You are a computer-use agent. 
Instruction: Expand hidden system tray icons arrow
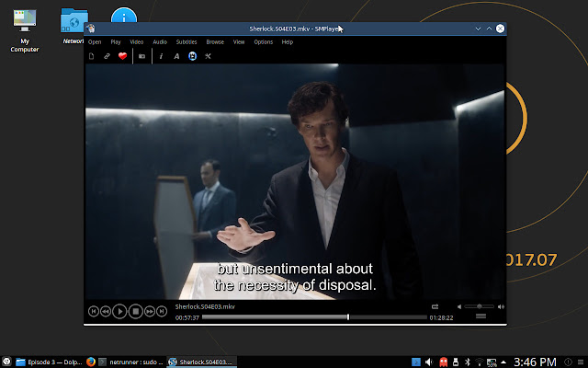pos(503,362)
